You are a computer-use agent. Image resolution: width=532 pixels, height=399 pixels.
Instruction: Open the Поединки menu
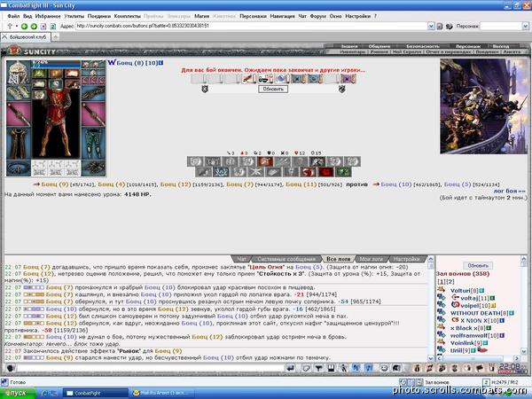[x=99, y=16]
